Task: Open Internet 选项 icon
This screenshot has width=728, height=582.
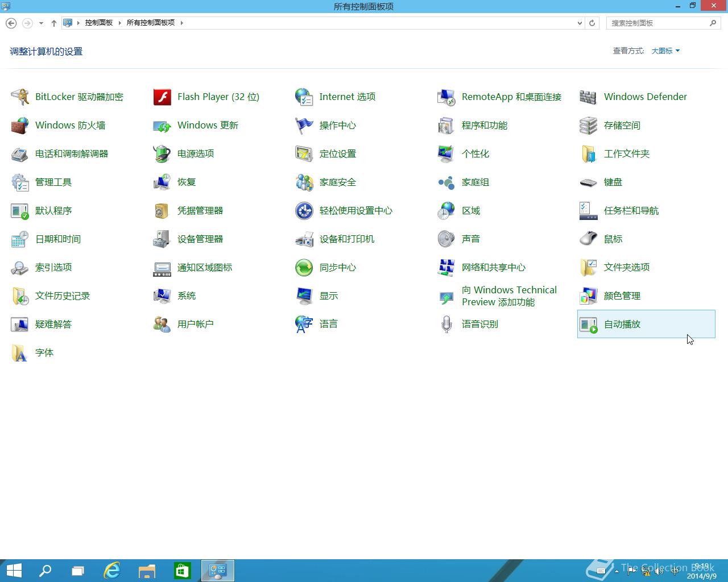Action: (304, 97)
